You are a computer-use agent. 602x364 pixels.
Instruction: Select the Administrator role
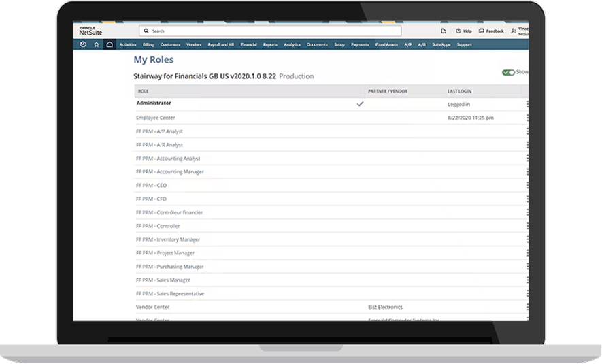pyautogui.click(x=154, y=103)
